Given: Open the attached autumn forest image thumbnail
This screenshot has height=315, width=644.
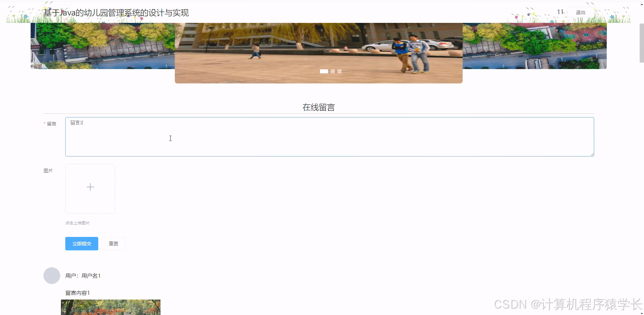Looking at the screenshot, I should [110, 307].
